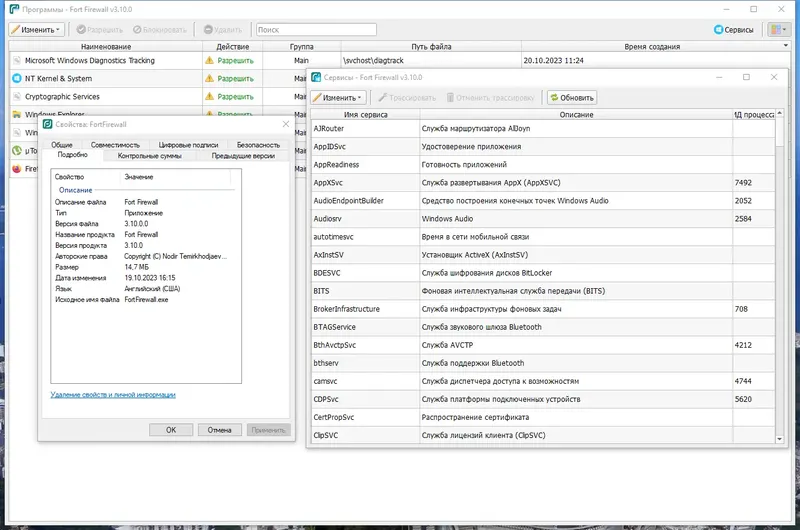Click the Удаление свойств и личной информации link
Screen dimensions: 800x530
coord(113,395)
